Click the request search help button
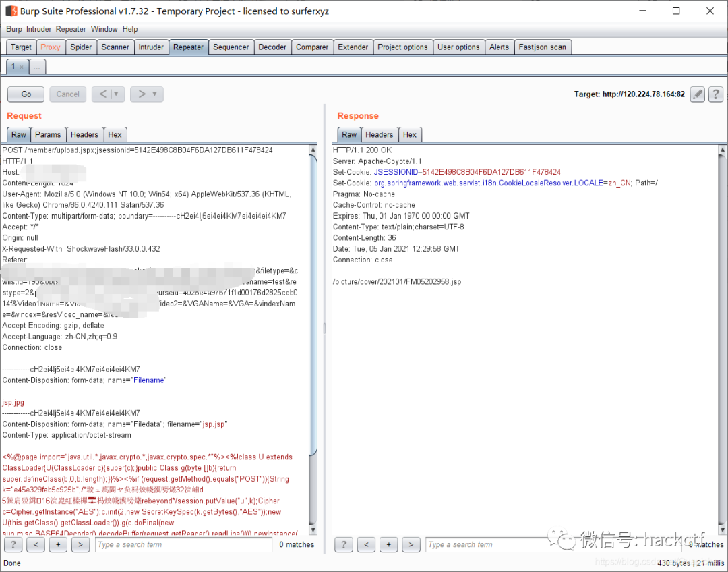Screen dimensions: 728x572 pyautogui.click(x=13, y=544)
